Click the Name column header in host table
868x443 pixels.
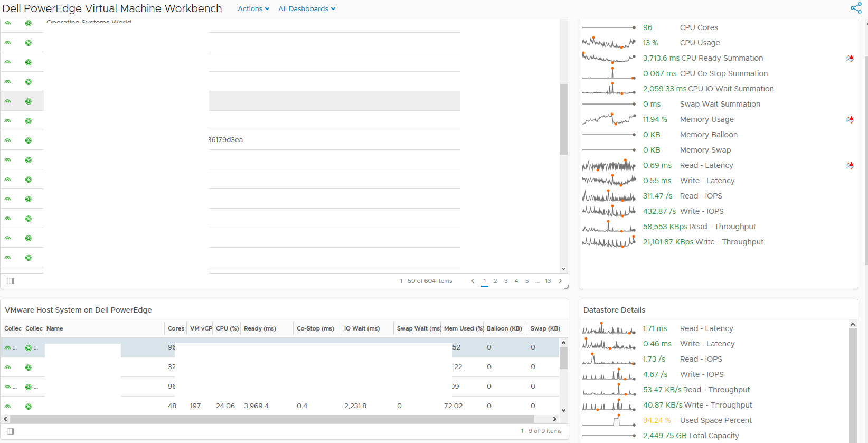click(x=55, y=328)
